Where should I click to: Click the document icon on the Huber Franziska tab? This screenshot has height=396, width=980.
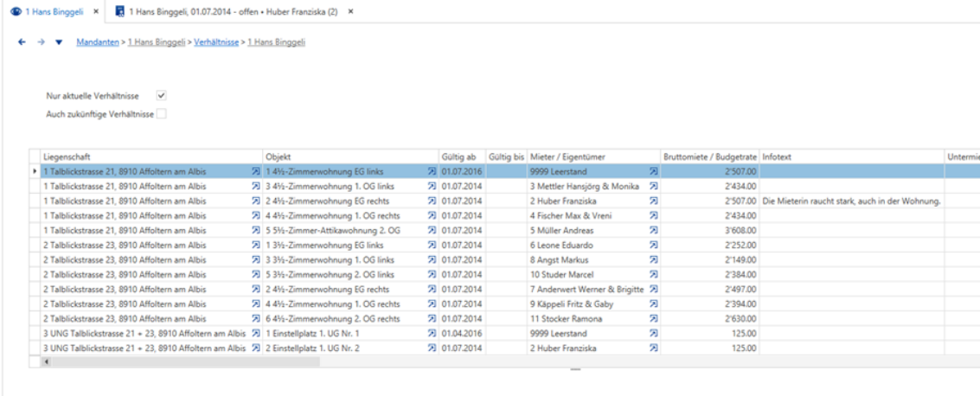tap(120, 11)
